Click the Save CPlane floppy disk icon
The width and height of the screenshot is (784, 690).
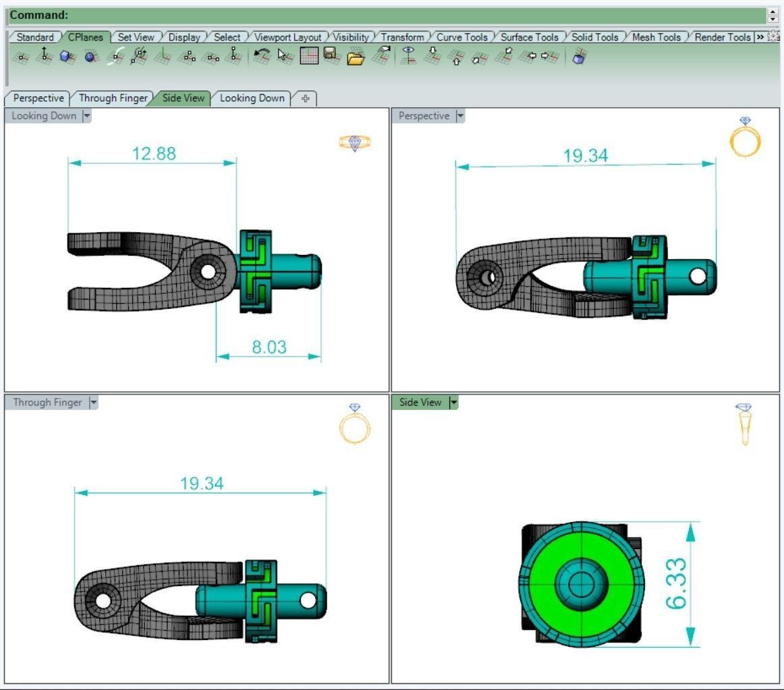pyautogui.click(x=332, y=55)
